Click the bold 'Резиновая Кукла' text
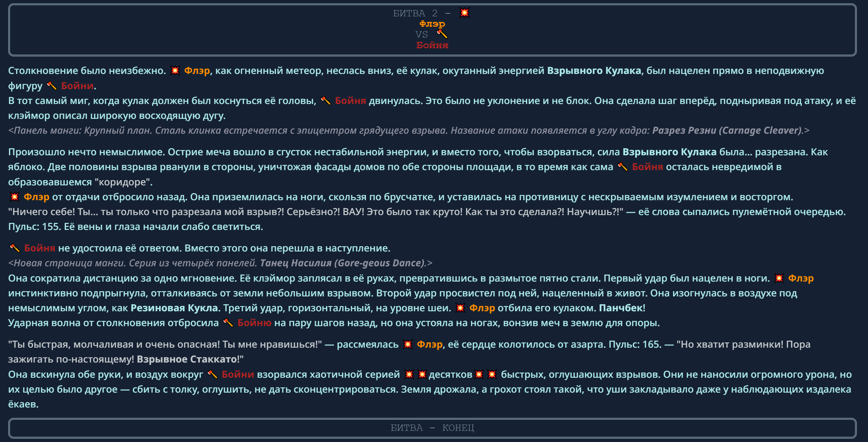Viewport: 868px width, 442px height. click(x=174, y=308)
